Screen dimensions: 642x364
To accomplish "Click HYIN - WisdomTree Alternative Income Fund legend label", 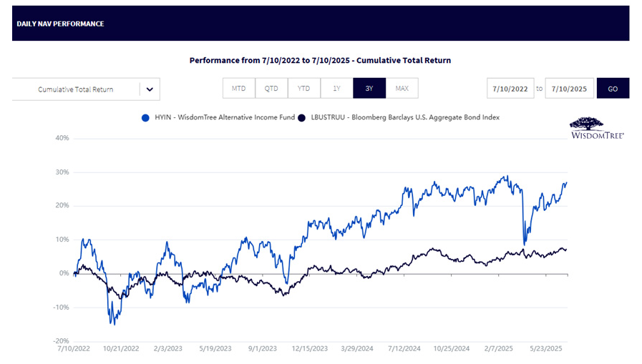I will [225, 117].
